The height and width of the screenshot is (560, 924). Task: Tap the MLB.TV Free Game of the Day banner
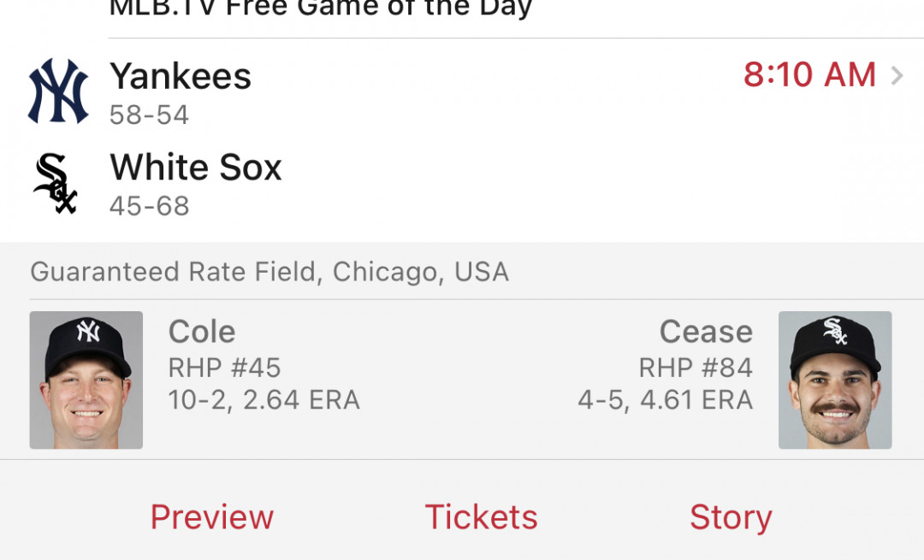321,9
